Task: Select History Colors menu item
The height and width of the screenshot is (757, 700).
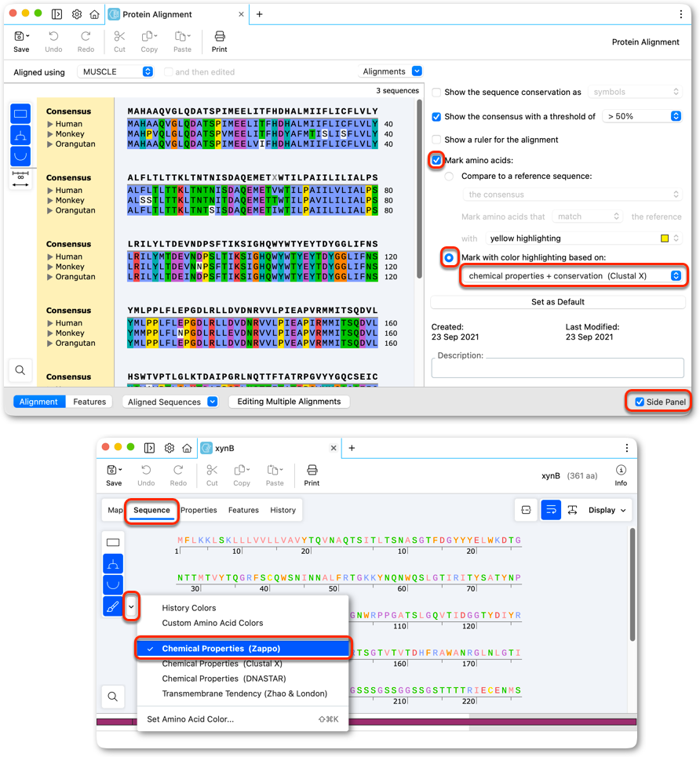Action: click(x=243, y=608)
